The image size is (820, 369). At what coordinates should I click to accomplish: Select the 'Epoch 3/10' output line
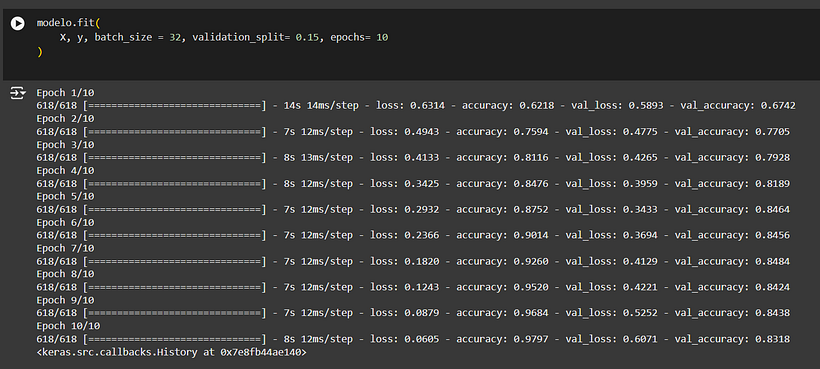pos(65,145)
